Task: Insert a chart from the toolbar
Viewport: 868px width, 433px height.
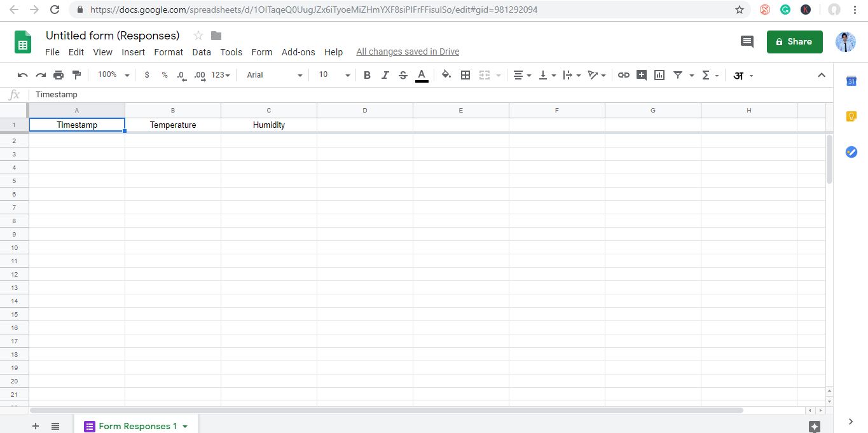Action: (659, 75)
